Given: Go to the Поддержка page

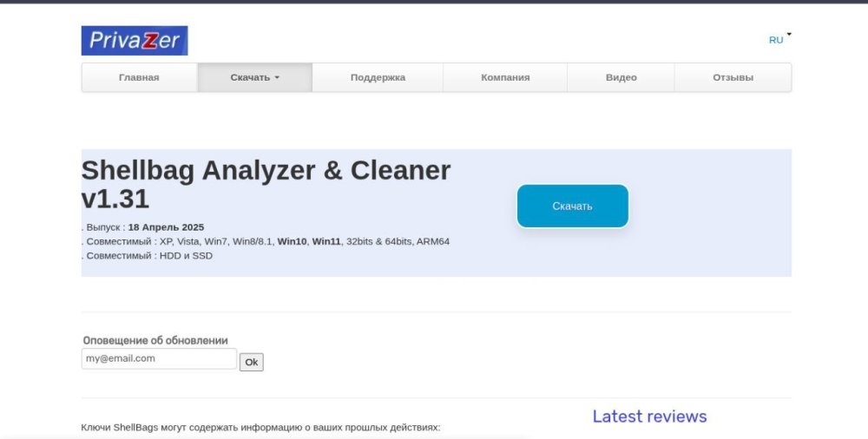Looking at the screenshot, I should [378, 77].
